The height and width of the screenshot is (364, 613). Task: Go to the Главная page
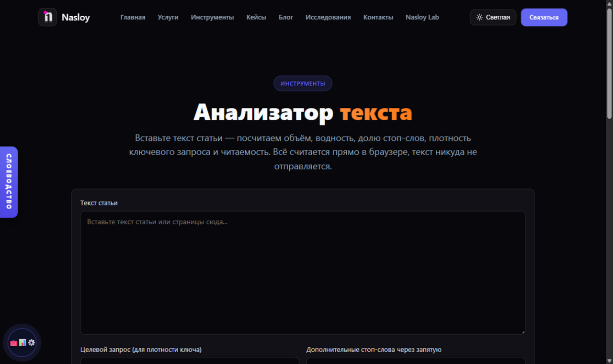click(x=133, y=17)
